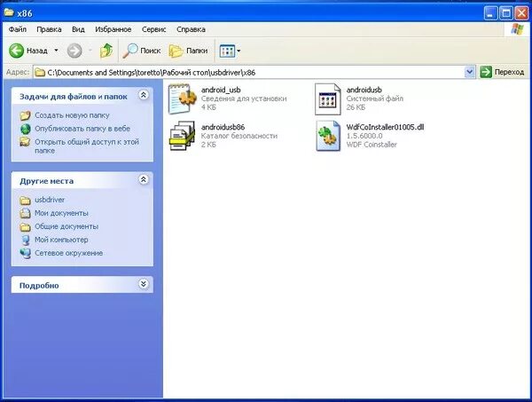Click the address path input field
The height and width of the screenshot is (402, 532).
point(254,72)
